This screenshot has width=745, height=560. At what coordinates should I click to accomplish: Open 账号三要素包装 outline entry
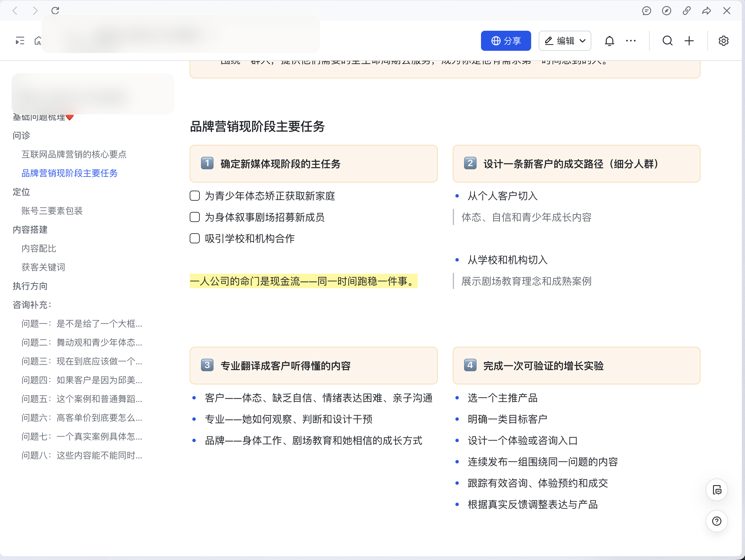pyautogui.click(x=52, y=211)
